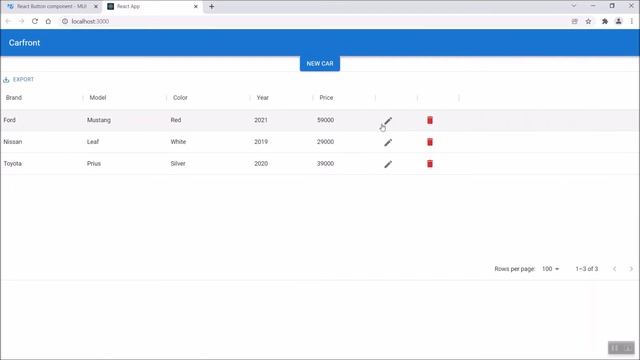Image resolution: width=640 pixels, height=360 pixels.
Task: Edit the Nissan Leaf row
Action: click(388, 142)
